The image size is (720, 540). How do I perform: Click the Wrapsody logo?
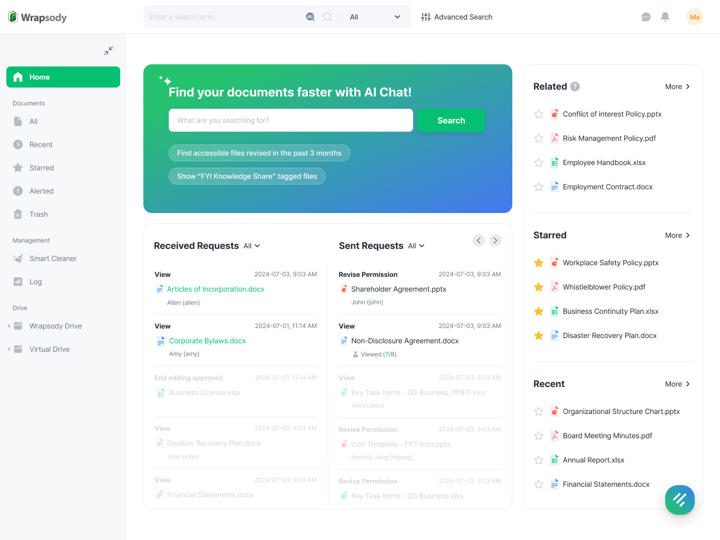(37, 17)
